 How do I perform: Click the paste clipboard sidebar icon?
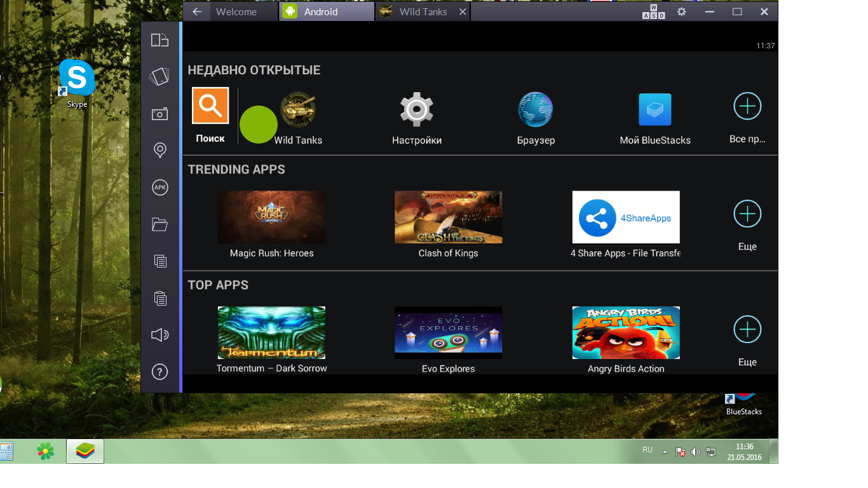(160, 298)
